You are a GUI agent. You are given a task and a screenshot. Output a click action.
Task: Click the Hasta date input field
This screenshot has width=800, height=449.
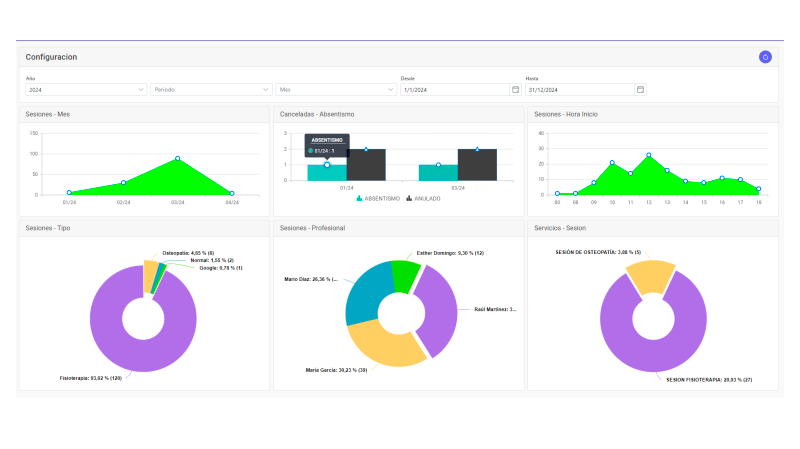pyautogui.click(x=580, y=89)
